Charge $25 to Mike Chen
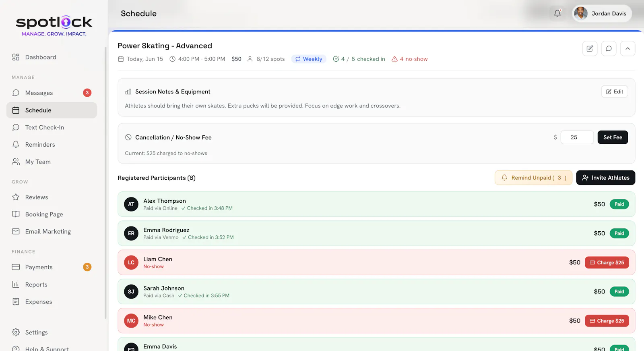 (607, 321)
